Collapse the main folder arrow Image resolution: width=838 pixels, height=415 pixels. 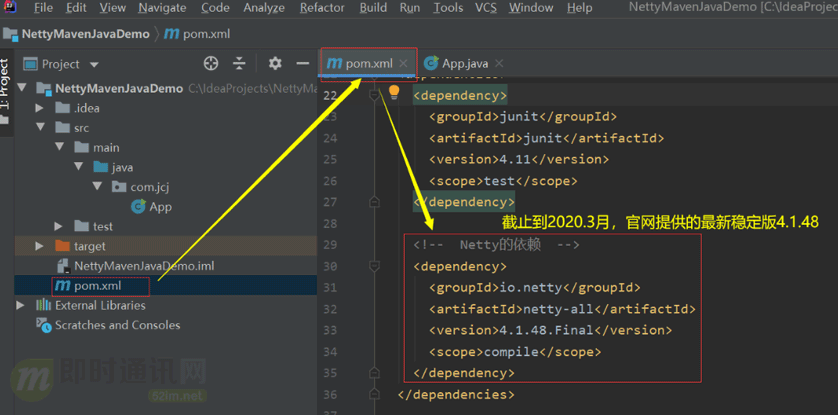pyautogui.click(x=59, y=147)
